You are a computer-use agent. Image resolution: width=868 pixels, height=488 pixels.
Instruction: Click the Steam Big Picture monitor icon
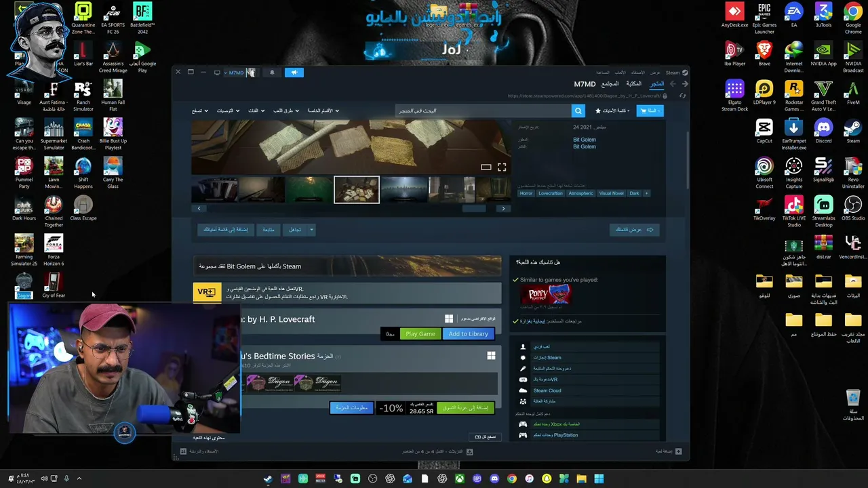point(217,73)
